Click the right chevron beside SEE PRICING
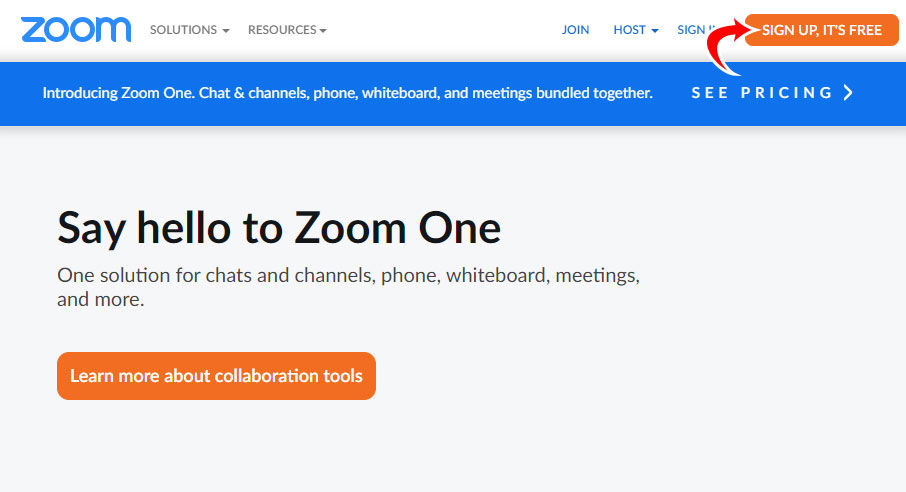This screenshot has height=492, width=906. click(848, 93)
